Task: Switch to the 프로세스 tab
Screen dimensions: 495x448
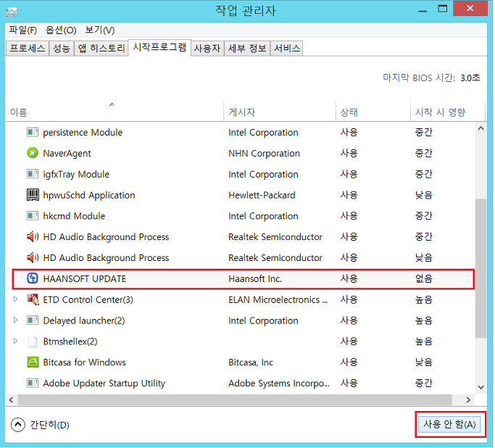Action: pyautogui.click(x=28, y=49)
